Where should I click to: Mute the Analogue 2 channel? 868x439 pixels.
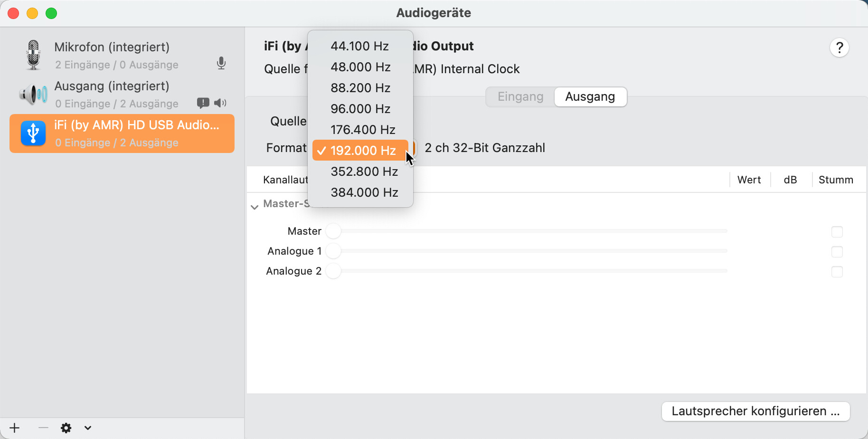tap(837, 272)
